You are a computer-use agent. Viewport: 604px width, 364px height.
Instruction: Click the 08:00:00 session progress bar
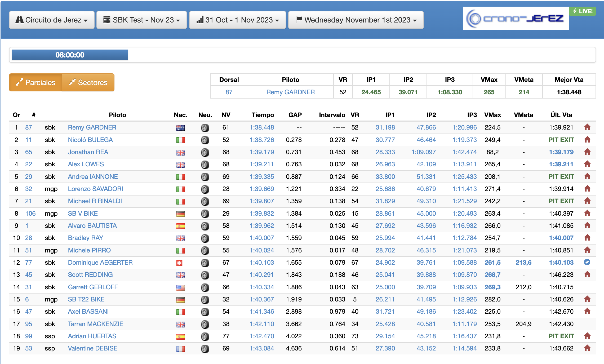click(x=70, y=55)
